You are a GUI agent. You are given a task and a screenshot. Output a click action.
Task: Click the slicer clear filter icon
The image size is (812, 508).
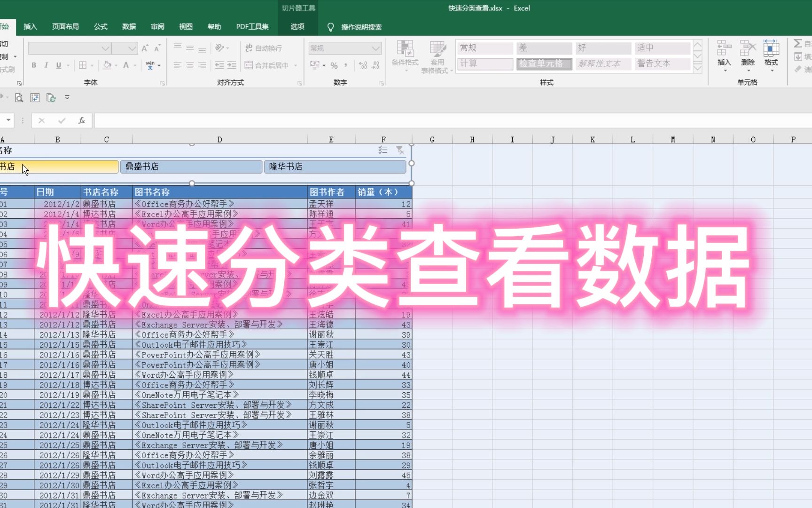click(x=400, y=150)
